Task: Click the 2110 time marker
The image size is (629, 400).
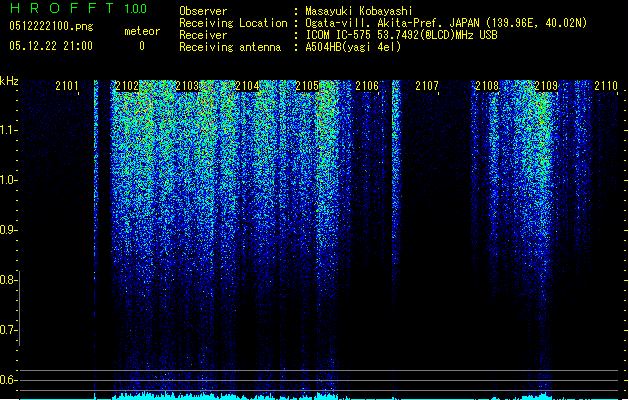Action: 606,86
